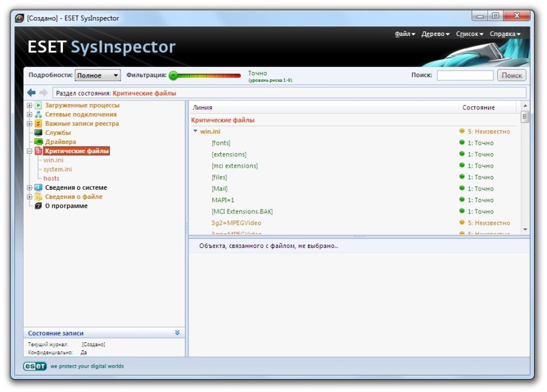The width and height of the screenshot is (547, 392).
Task: Select system.ini in the left tree
Action: coord(58,169)
